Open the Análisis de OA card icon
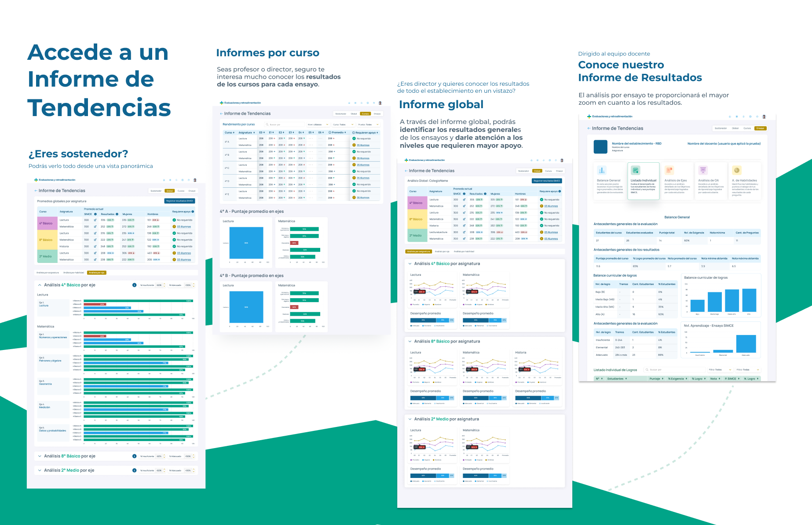 [x=703, y=170]
